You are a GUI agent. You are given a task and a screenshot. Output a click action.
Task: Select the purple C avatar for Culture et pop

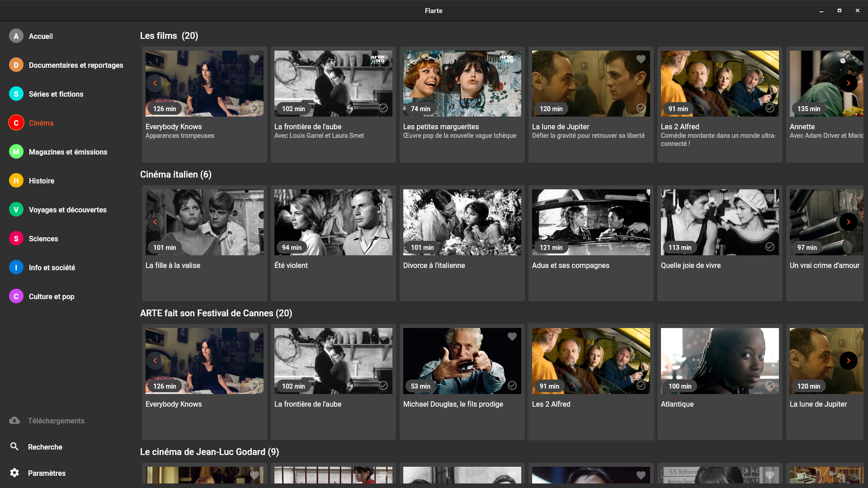coord(16,296)
